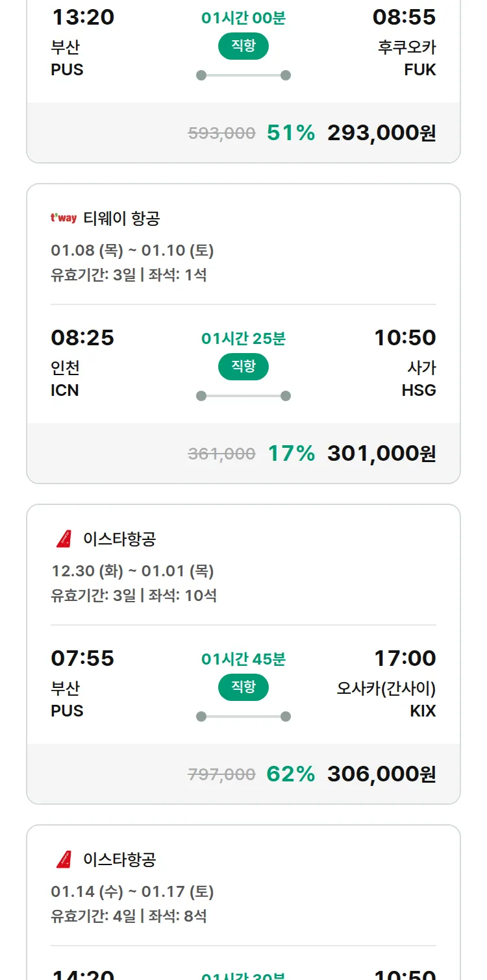Click the crossed-out 797,000 original price
Image resolution: width=487 pixels, height=980 pixels.
pos(221,774)
